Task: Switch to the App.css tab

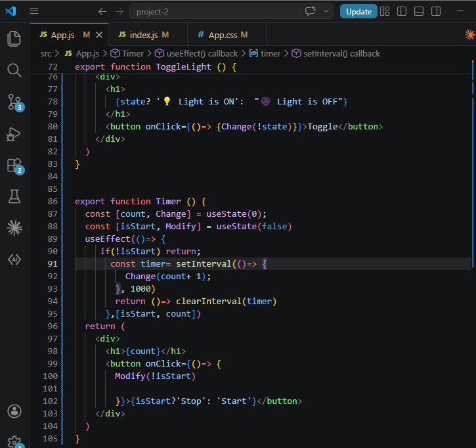Action: (x=223, y=35)
